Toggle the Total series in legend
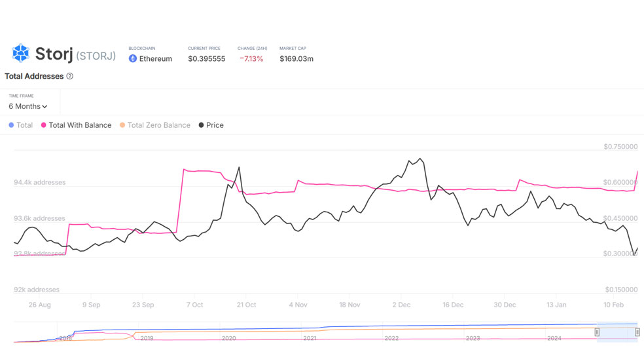Screen dimensions: 644x363 coord(20,125)
